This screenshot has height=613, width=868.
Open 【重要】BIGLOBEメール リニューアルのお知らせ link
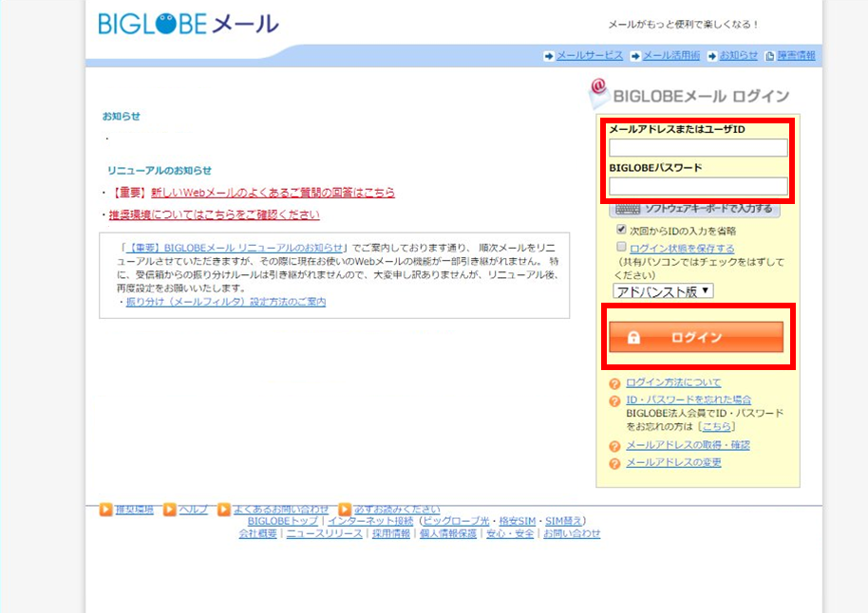pos(235,248)
